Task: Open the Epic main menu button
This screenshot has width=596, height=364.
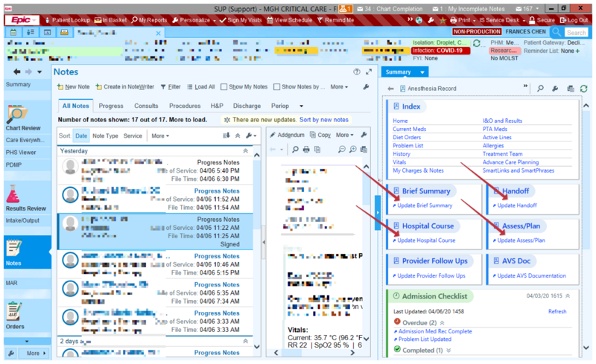Action: (x=22, y=20)
